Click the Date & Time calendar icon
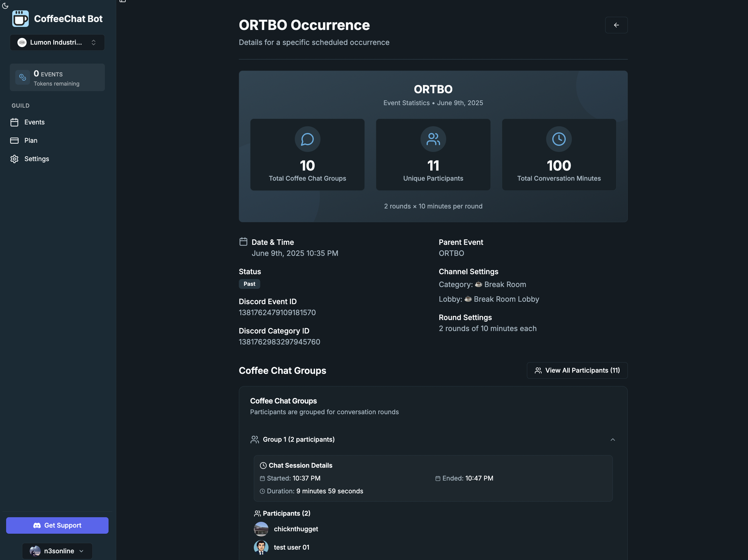Viewport: 748px width, 560px height. pyautogui.click(x=243, y=241)
